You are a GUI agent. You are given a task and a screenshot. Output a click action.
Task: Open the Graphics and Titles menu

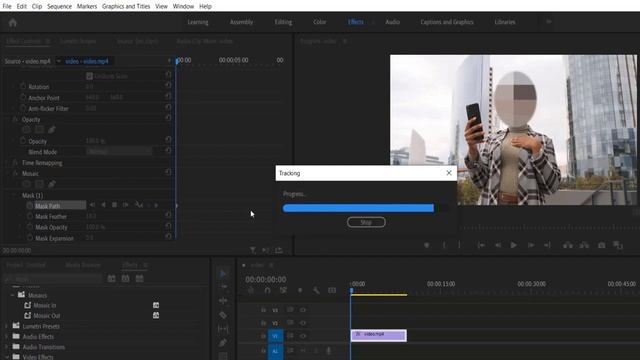tap(126, 6)
